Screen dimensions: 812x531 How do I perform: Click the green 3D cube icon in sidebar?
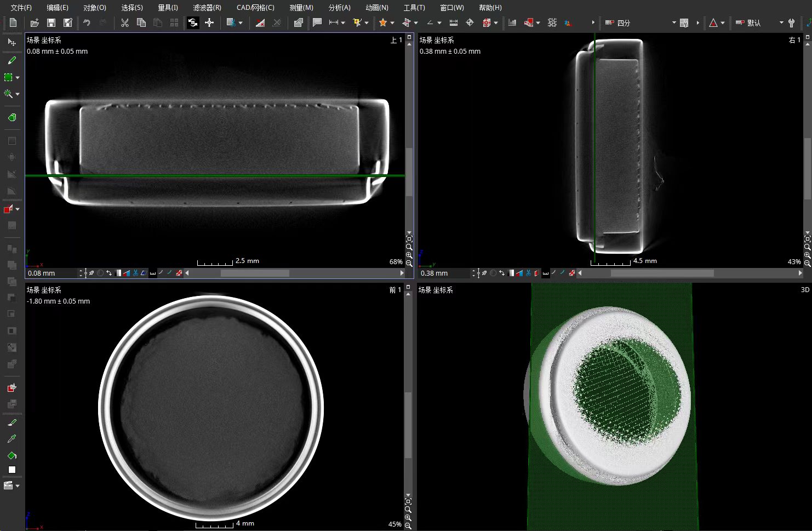coord(12,117)
